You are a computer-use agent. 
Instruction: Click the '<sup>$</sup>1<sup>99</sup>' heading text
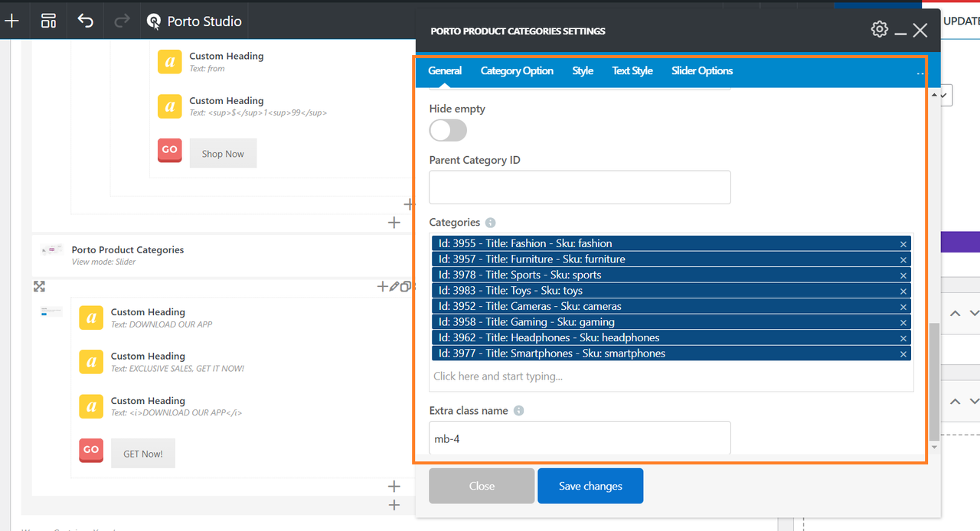pos(258,113)
